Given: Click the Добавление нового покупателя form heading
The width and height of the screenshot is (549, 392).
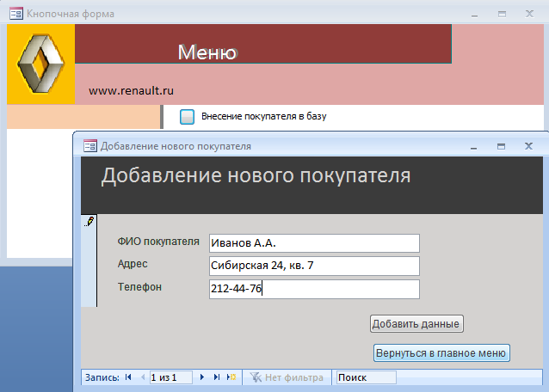Looking at the screenshot, I should pyautogui.click(x=256, y=175).
